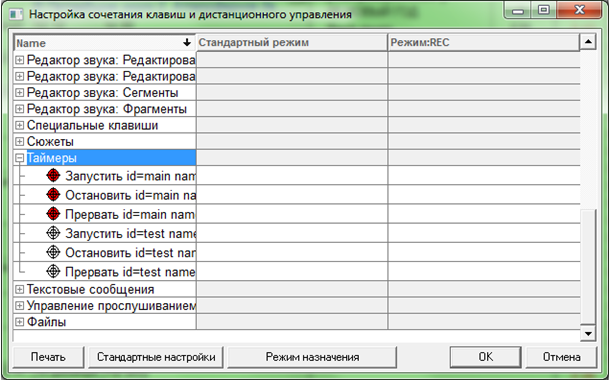Click Стандартный режим cell for Запустить id=main
This screenshot has height=380, width=609.
click(292, 176)
